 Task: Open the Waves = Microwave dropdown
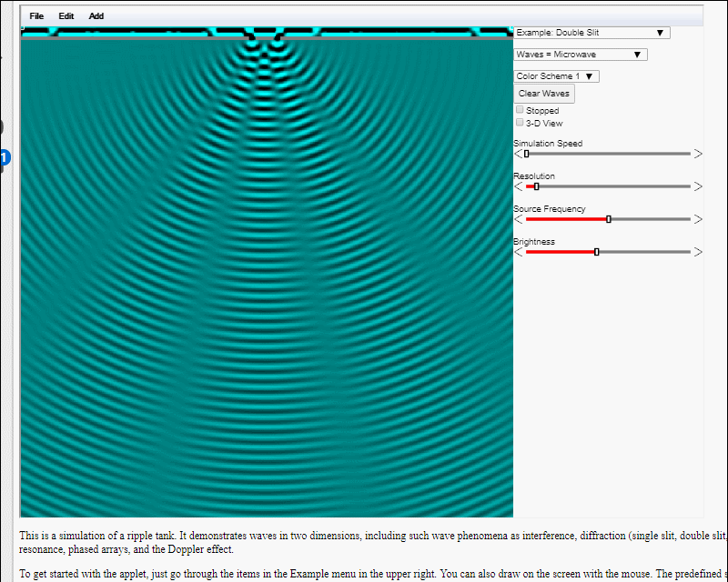(x=581, y=55)
